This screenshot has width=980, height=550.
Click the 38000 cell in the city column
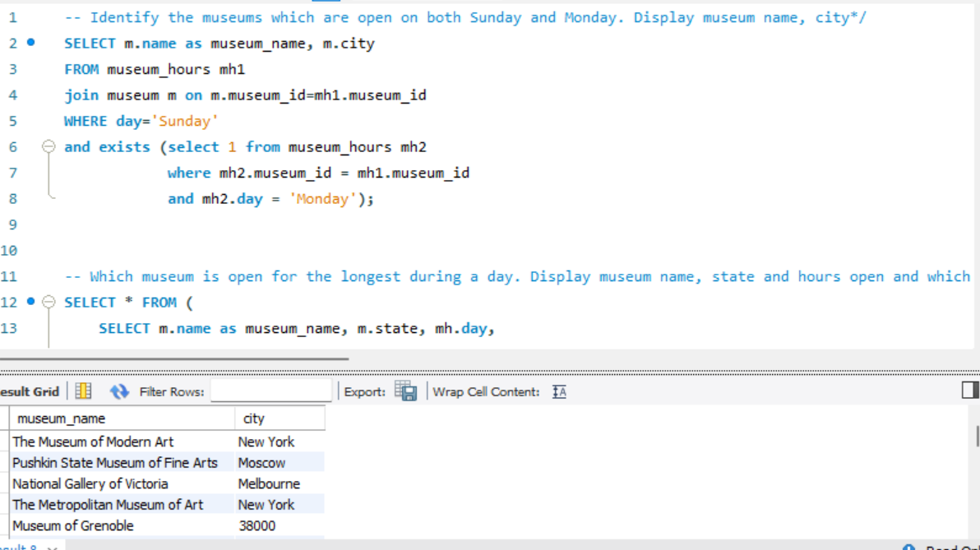pyautogui.click(x=257, y=525)
